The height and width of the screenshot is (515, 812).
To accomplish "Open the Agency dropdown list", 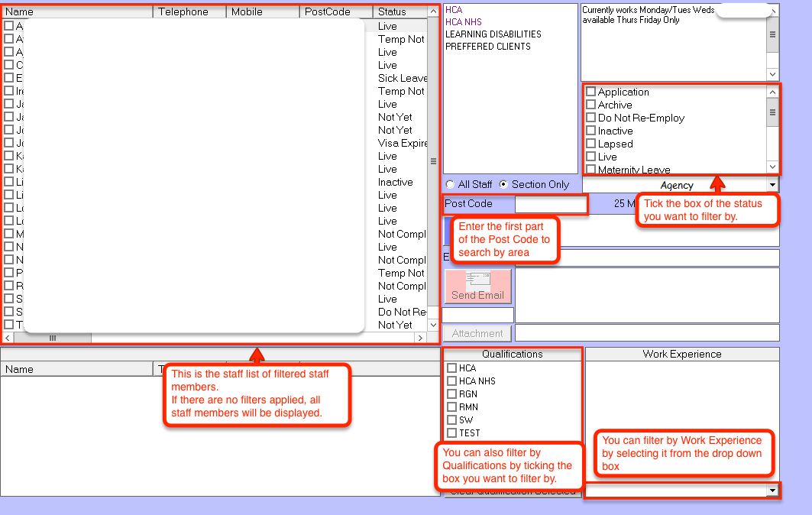I will 772,185.
